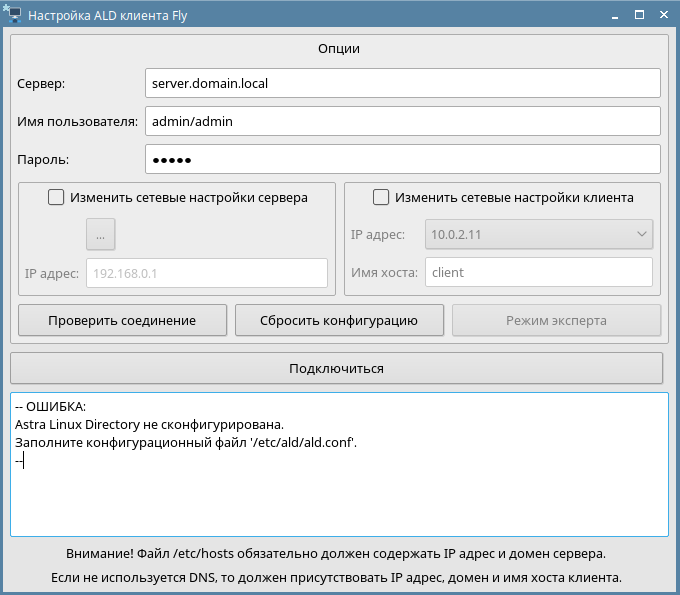Click the text 'Astra Linux Directory не сконфигурирована.'
This screenshot has width=680, height=595.
pos(149,425)
